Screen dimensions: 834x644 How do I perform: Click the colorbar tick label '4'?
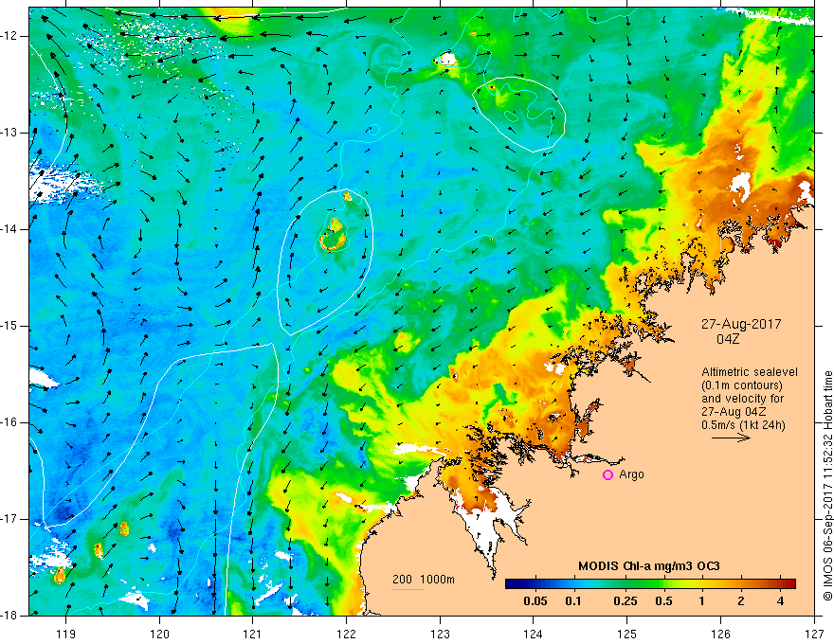coord(780,601)
